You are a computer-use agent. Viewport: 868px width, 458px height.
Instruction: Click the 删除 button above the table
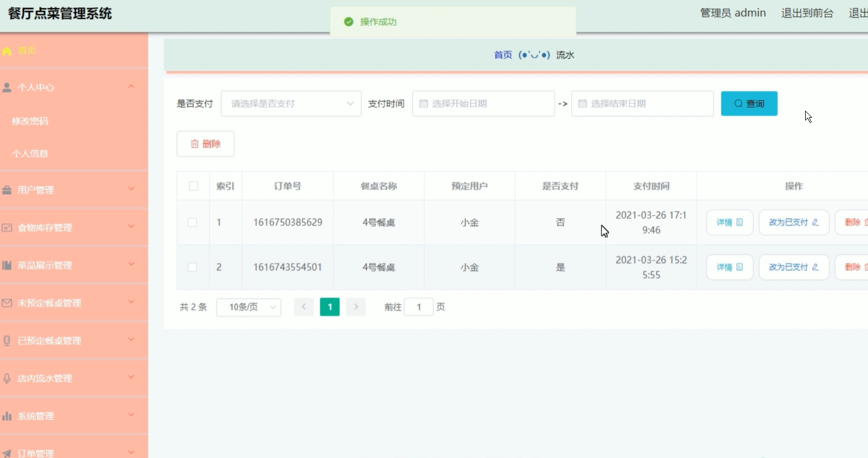[x=205, y=144]
